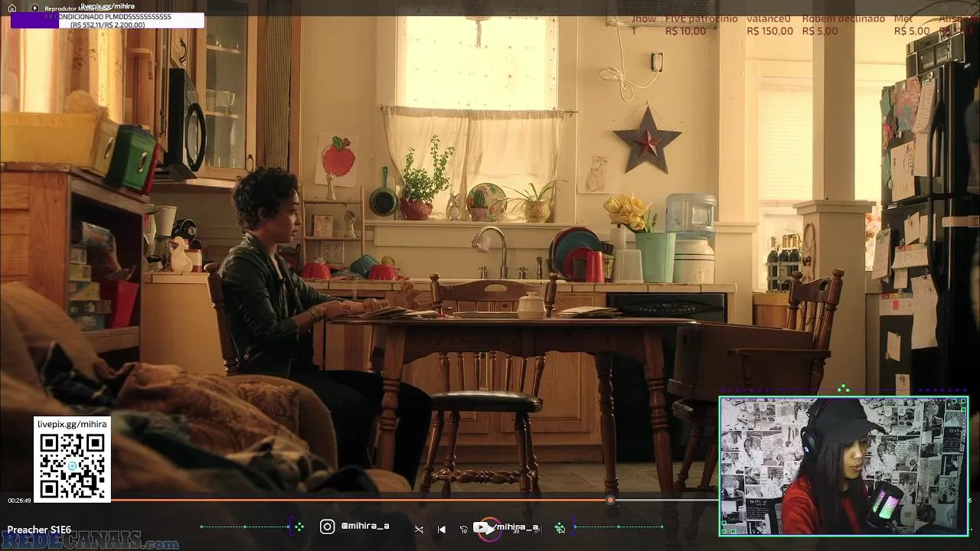Click the Robem decunado R$ 5,00 donation
Image resolution: width=980 pixels, height=551 pixels.
(x=843, y=25)
